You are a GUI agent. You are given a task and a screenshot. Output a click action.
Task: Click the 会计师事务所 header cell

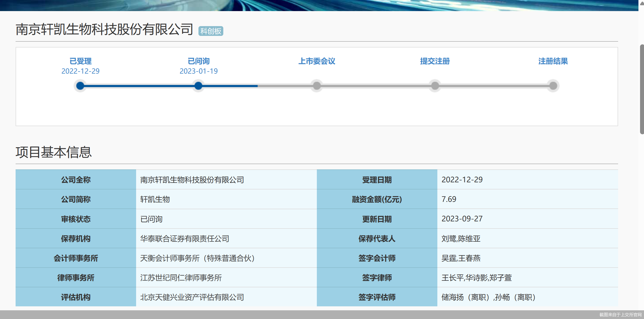[x=76, y=258]
